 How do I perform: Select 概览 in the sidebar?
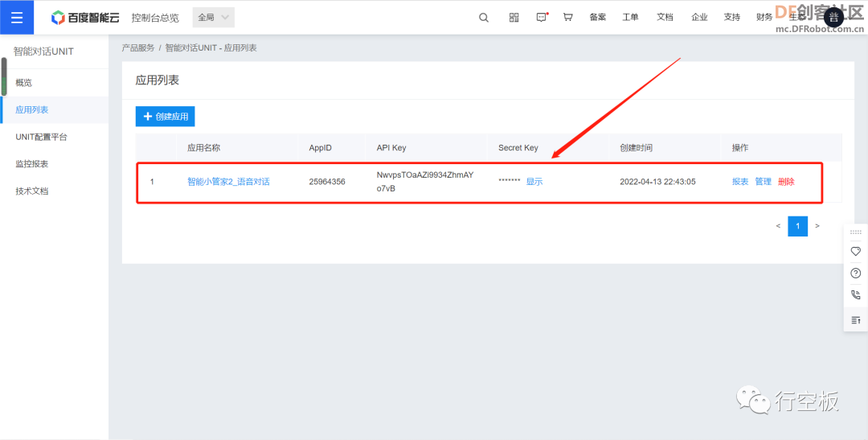[55, 83]
